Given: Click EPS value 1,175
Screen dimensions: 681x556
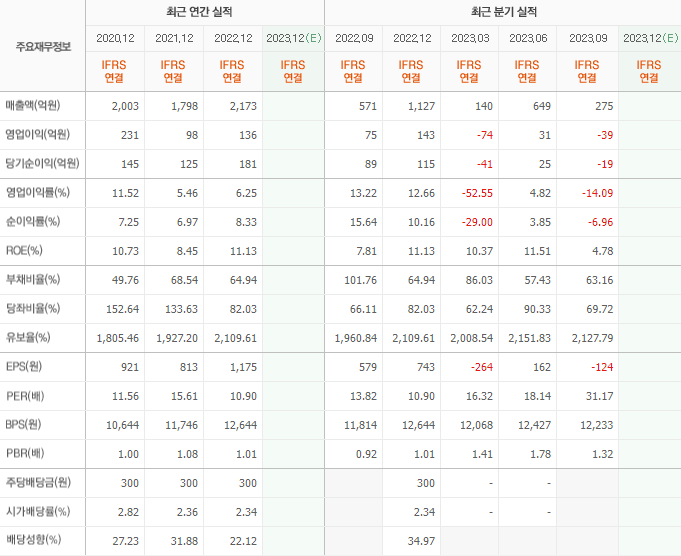Looking at the screenshot, I should click(243, 367).
